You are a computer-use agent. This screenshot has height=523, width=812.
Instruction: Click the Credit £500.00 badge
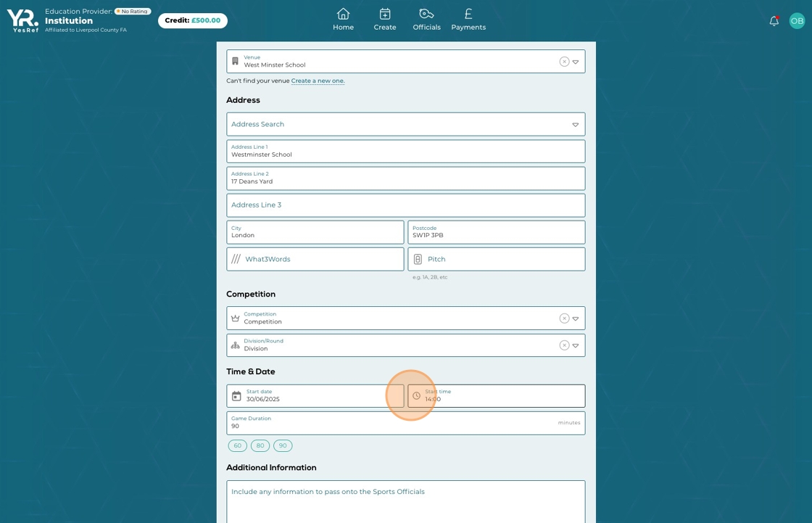pyautogui.click(x=193, y=21)
